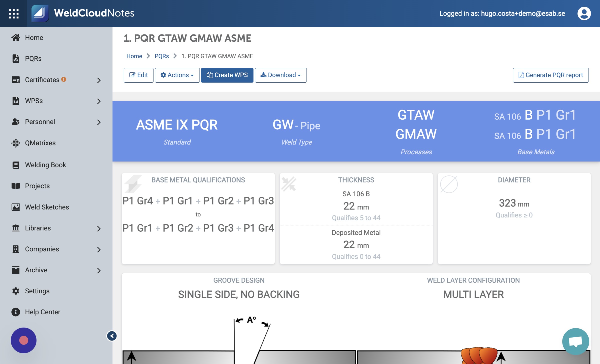This screenshot has height=364, width=600.
Task: Follow the PQRs breadcrumb link
Action: click(x=162, y=56)
